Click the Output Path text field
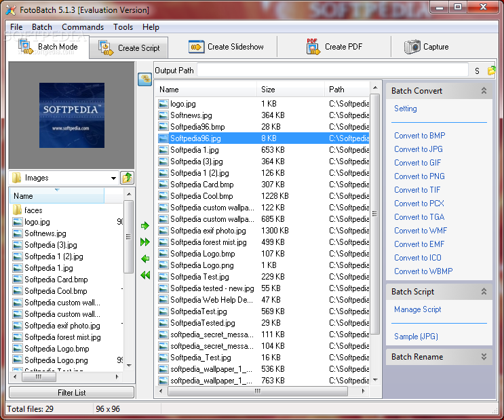504x420 pixels. click(332, 70)
